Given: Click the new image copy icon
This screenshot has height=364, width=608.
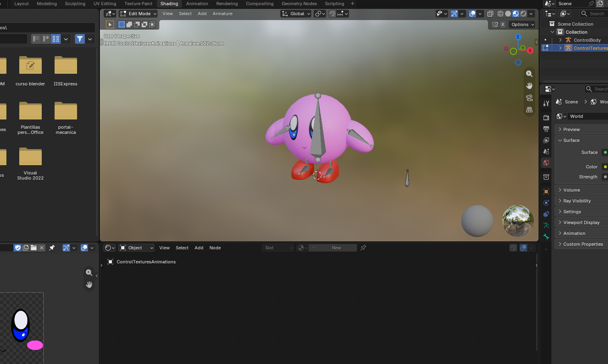Looking at the screenshot, I should (x=26, y=248).
